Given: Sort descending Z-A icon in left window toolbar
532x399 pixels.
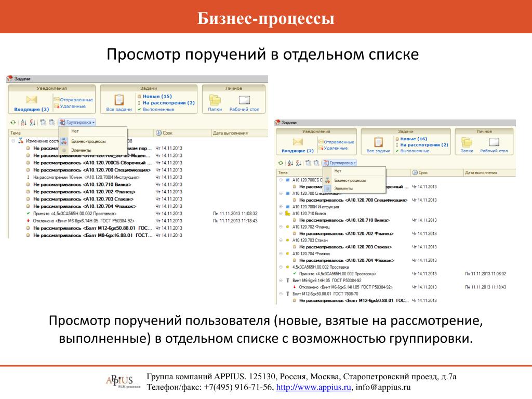Looking at the screenshot, I should (32, 123).
